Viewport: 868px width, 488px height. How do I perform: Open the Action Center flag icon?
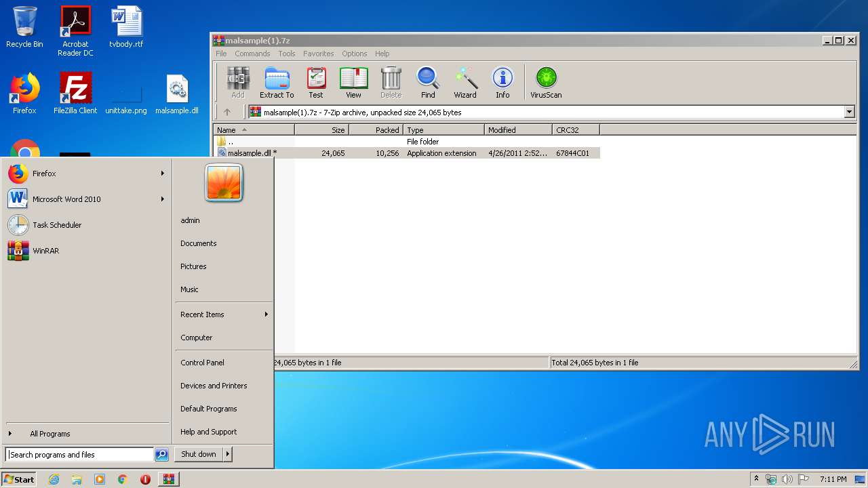coord(804,479)
